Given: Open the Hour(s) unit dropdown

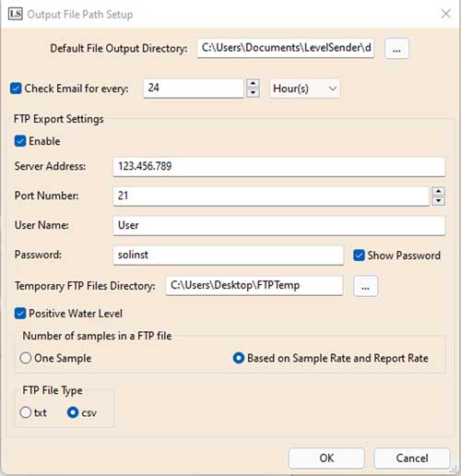Looking at the screenshot, I should 304,89.
